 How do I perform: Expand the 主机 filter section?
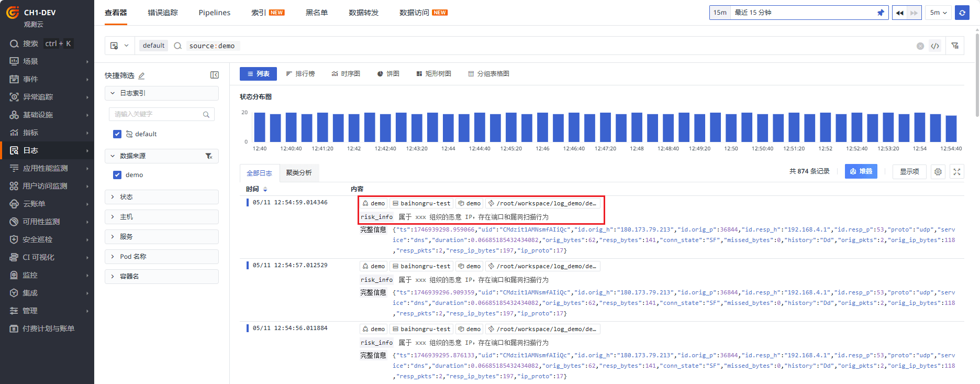pyautogui.click(x=162, y=217)
